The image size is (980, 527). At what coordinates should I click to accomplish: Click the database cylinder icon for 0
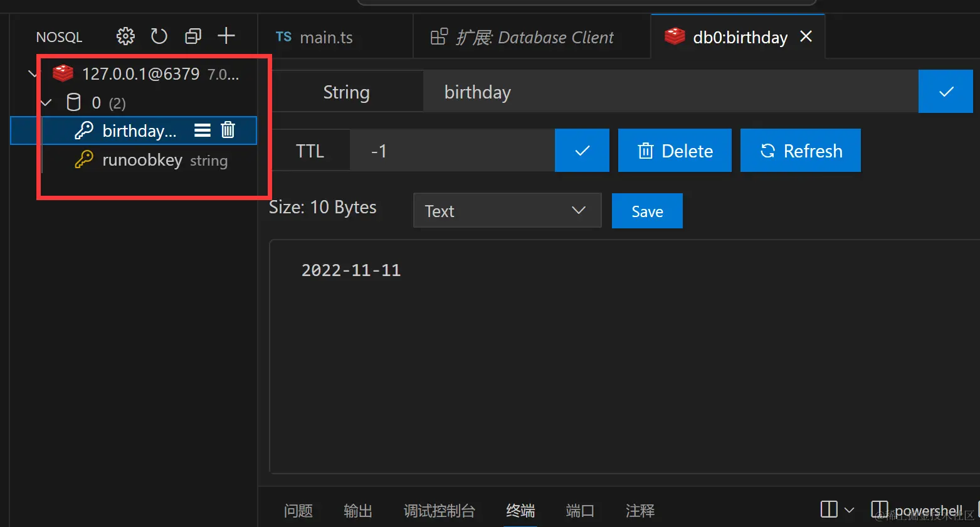click(x=74, y=102)
